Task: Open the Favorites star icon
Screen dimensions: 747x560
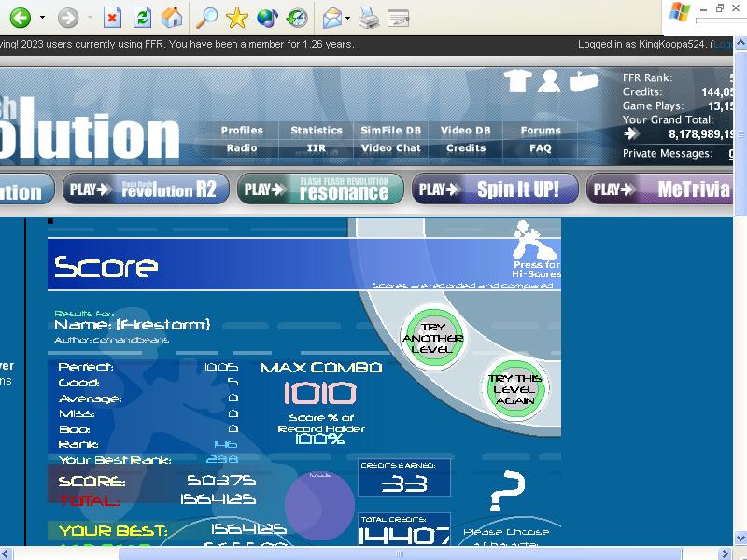Action: point(237,18)
